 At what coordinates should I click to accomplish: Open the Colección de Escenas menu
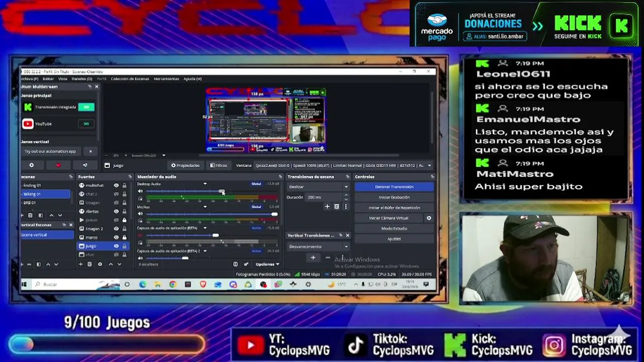point(130,79)
